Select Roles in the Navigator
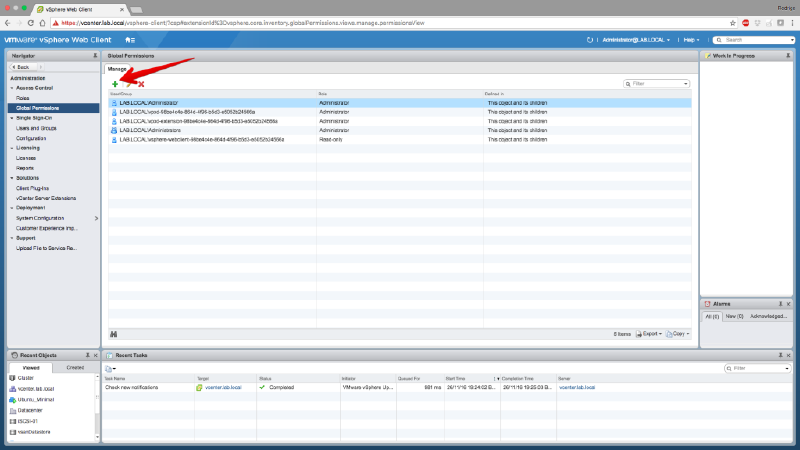The height and width of the screenshot is (450, 800). tap(22, 98)
